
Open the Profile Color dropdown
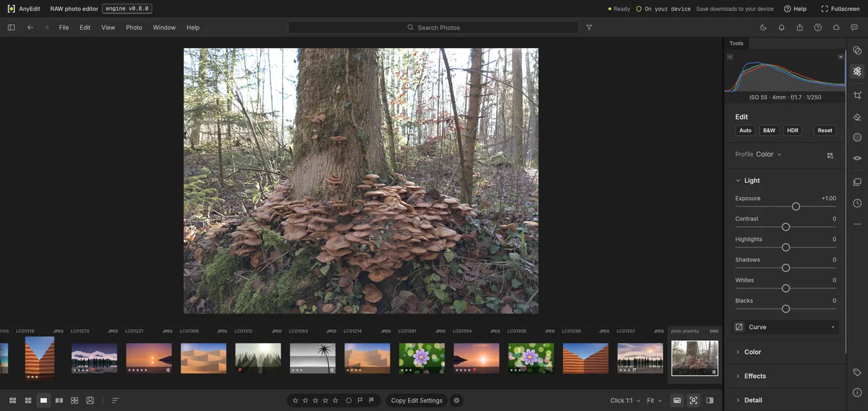coord(769,154)
